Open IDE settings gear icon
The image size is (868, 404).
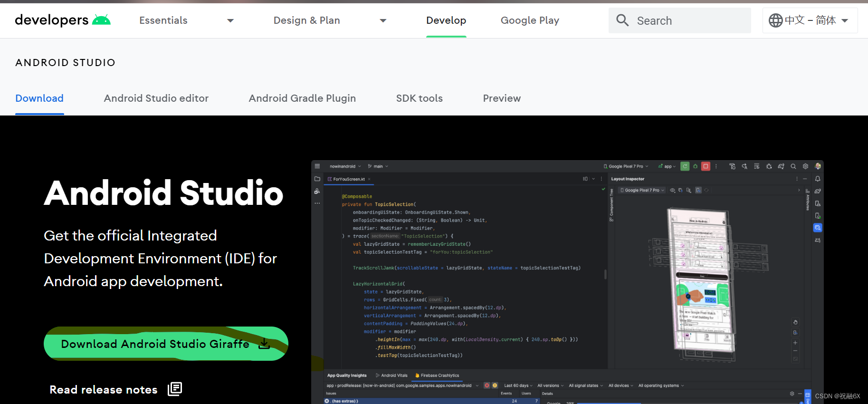click(805, 166)
